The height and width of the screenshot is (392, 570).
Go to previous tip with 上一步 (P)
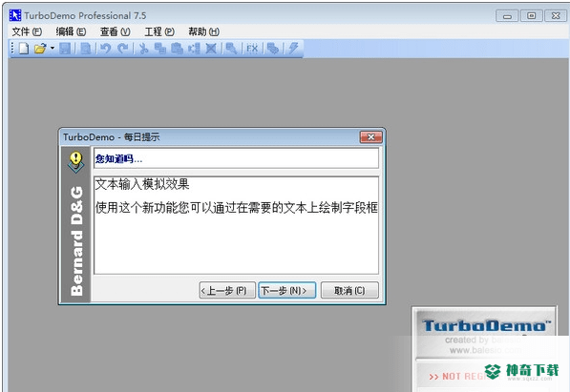click(227, 291)
